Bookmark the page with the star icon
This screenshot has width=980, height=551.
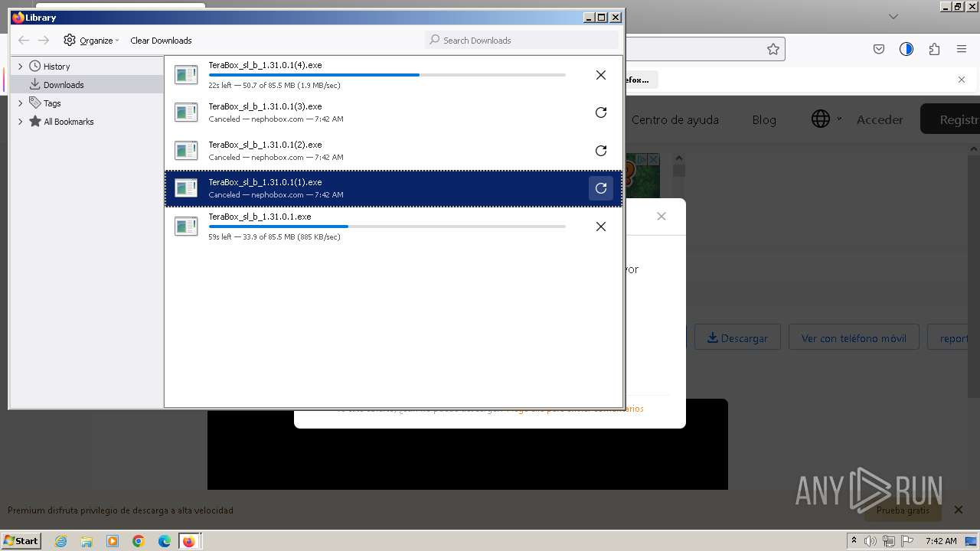773,49
